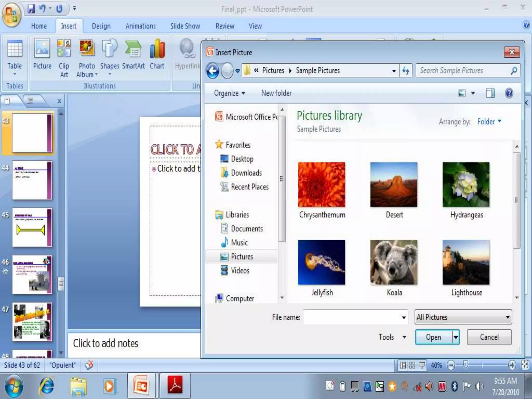Select the Koala picture thumbnail
The image size is (532, 399).
tap(394, 262)
